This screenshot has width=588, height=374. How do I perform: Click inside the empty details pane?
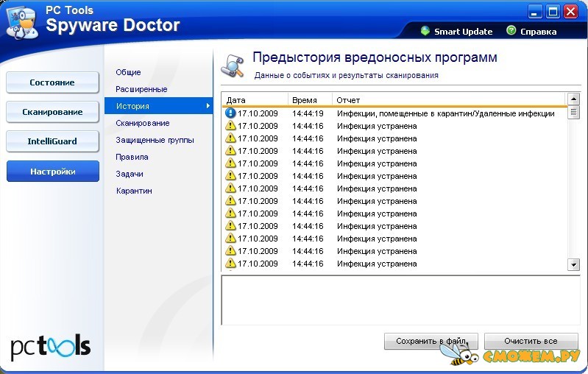click(400, 300)
